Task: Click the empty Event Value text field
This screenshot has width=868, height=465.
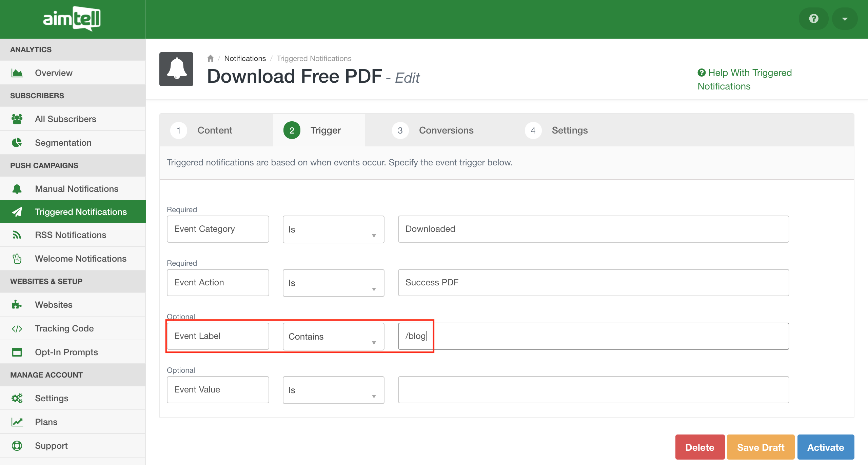Action: pyautogui.click(x=593, y=390)
